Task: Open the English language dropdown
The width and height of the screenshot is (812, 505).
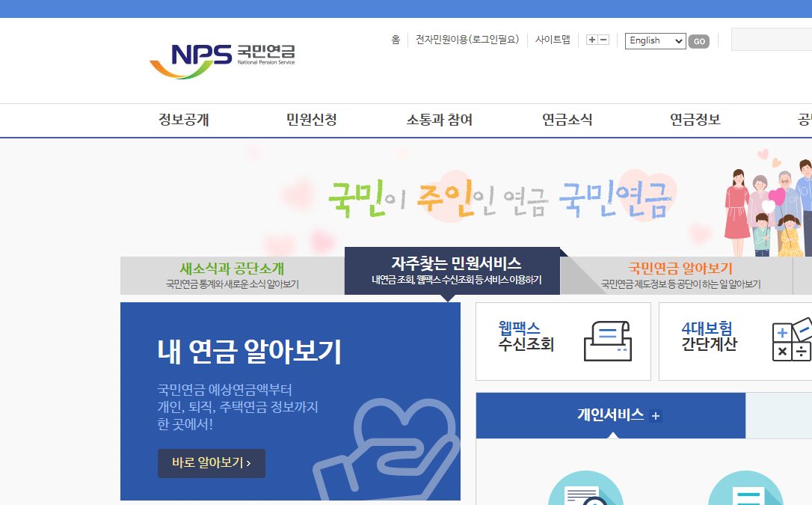Action: click(x=656, y=41)
